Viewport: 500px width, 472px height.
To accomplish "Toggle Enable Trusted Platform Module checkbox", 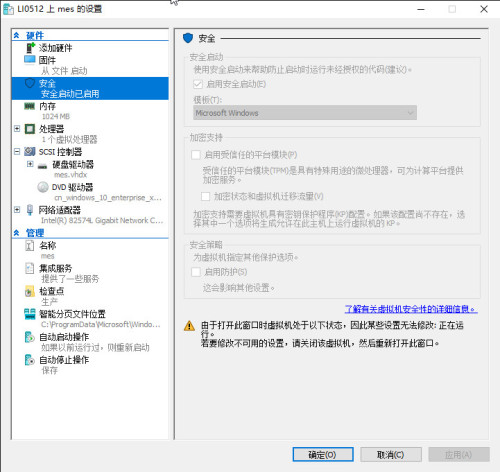I will (196, 155).
